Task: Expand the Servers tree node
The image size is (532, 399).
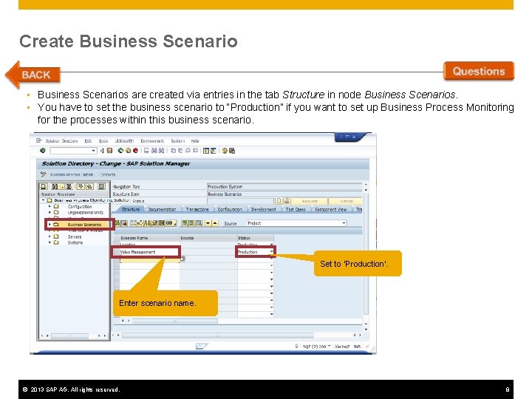Action: point(50,236)
